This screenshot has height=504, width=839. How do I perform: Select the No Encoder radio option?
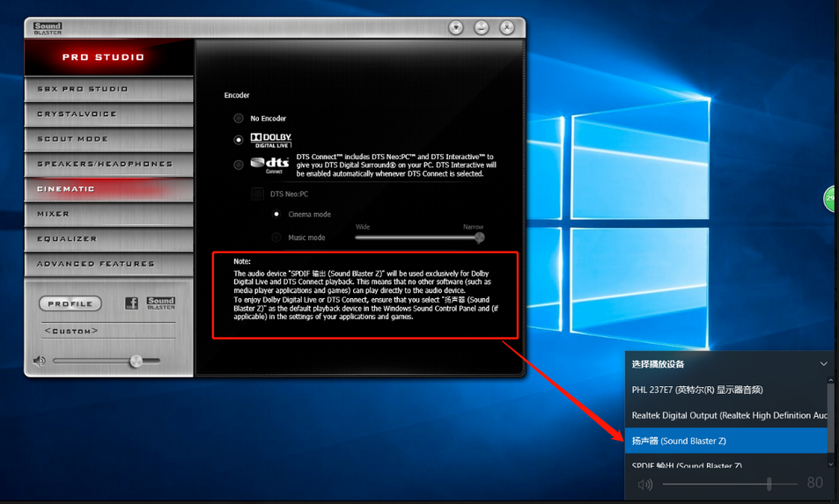(x=239, y=118)
